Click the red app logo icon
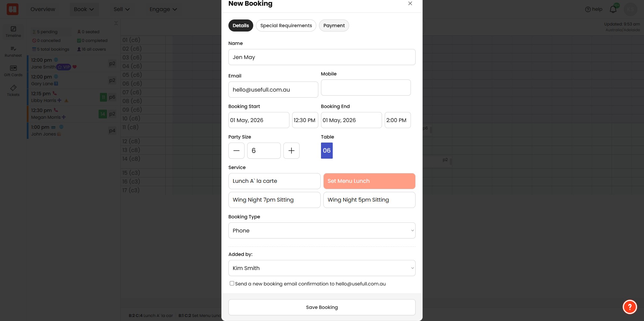 click(x=12, y=9)
